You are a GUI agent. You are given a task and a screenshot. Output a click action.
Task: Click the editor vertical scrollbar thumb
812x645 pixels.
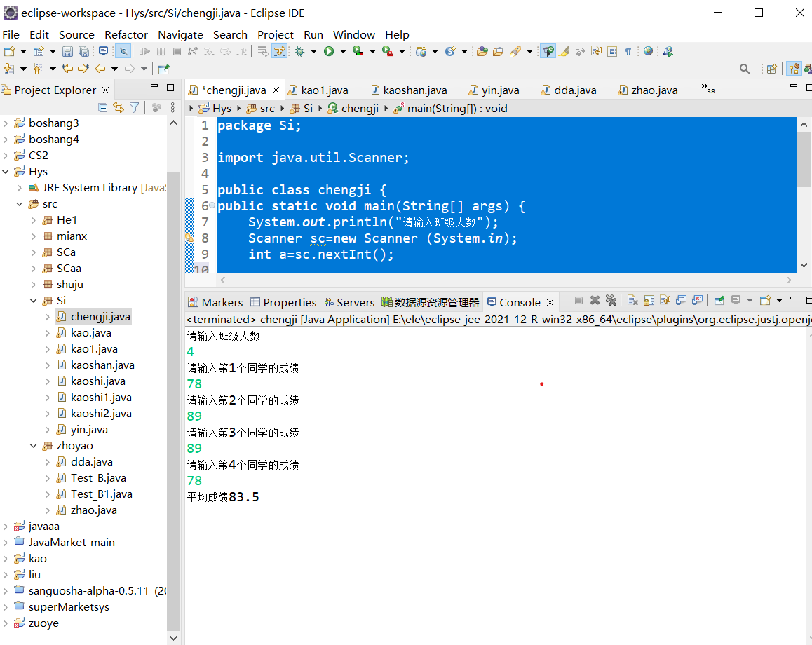pos(804,160)
